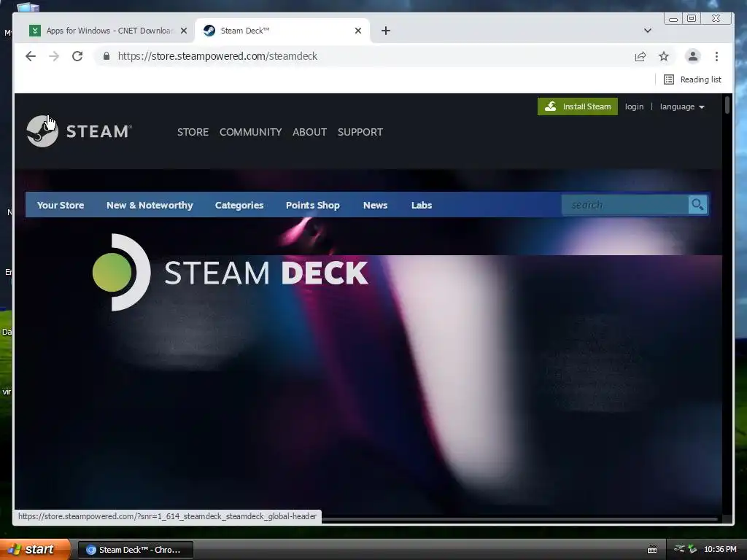Open the STORE menu item
The height and width of the screenshot is (560, 747).
click(x=193, y=132)
